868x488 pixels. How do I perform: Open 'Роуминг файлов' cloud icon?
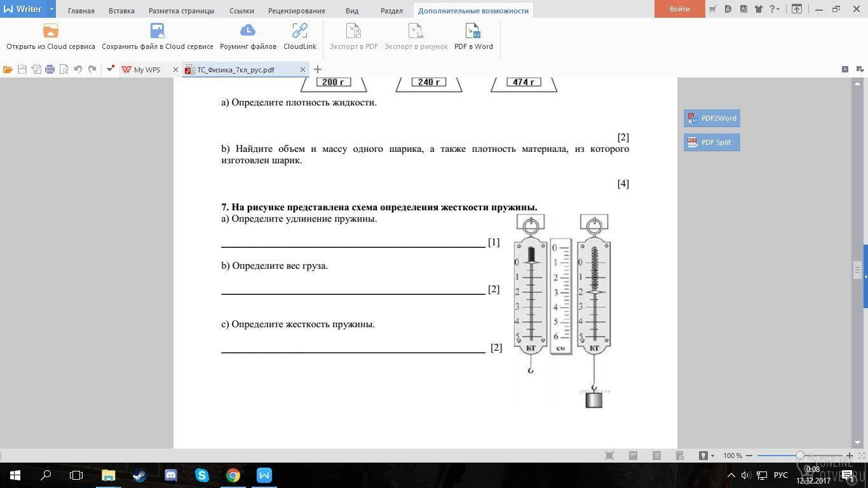(248, 31)
